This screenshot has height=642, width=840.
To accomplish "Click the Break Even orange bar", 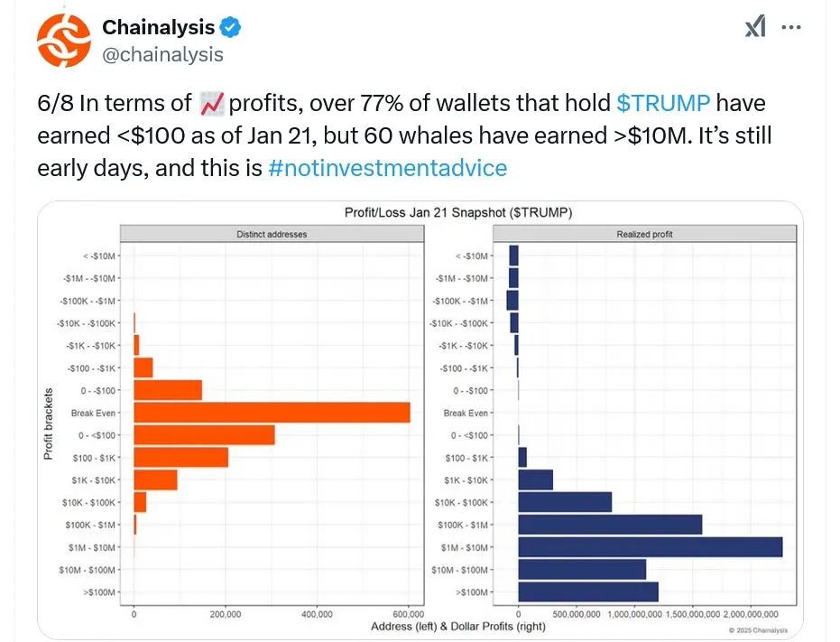I will coord(271,412).
